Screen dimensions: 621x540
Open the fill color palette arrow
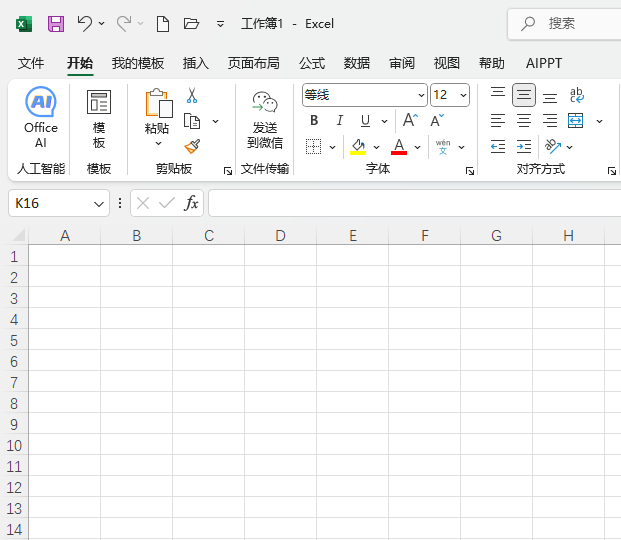pos(376,147)
